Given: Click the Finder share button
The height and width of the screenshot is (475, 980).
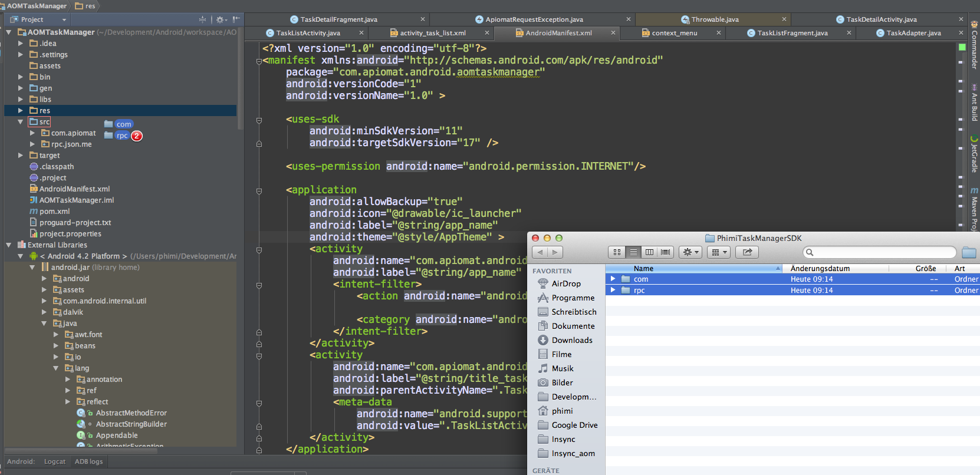Looking at the screenshot, I should point(748,252).
